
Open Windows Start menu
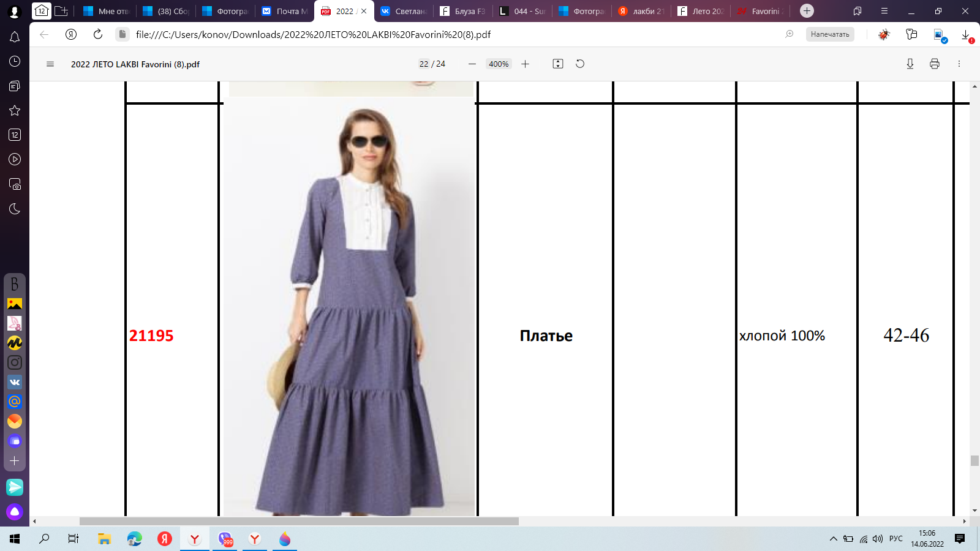coord(15,539)
